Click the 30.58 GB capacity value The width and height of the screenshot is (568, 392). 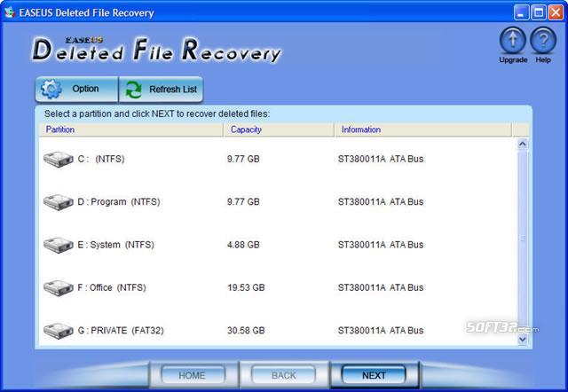tap(246, 331)
